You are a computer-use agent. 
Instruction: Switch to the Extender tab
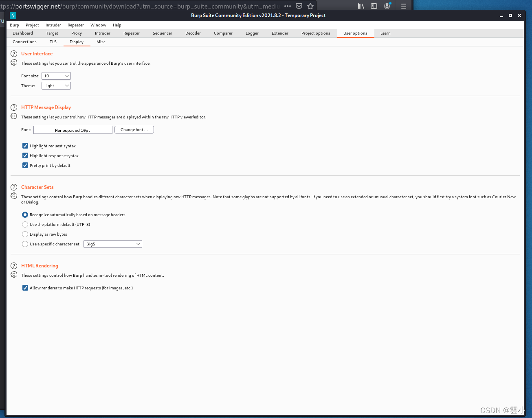280,33
